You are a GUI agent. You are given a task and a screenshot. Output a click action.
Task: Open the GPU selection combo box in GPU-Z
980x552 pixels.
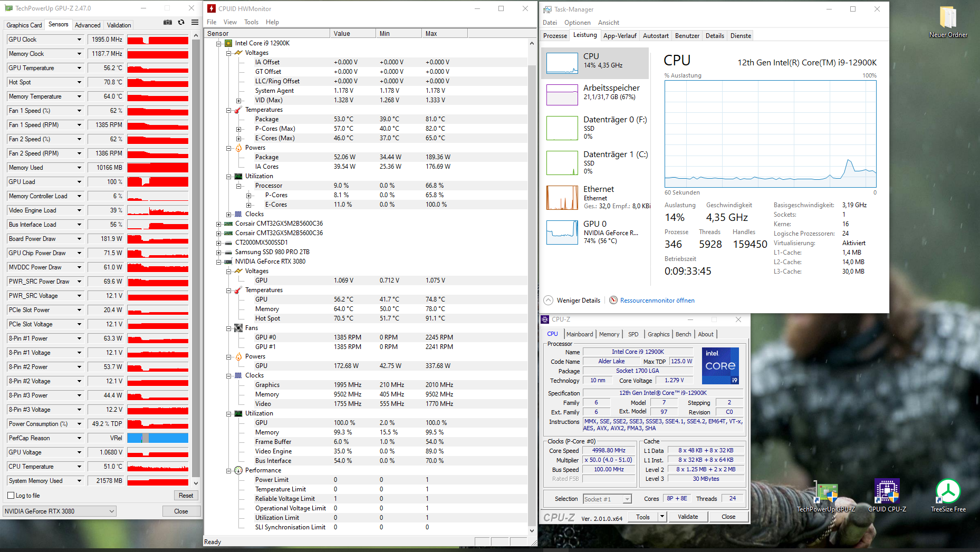pyautogui.click(x=60, y=511)
